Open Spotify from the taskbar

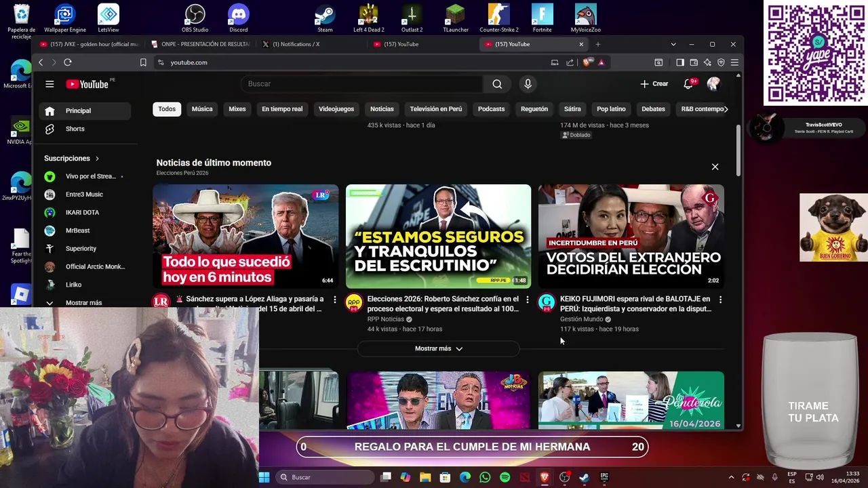click(505, 477)
